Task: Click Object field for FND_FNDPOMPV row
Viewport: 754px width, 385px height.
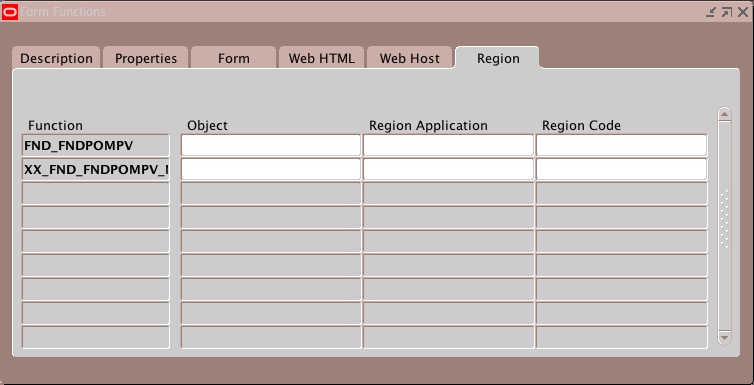Action: [x=271, y=145]
